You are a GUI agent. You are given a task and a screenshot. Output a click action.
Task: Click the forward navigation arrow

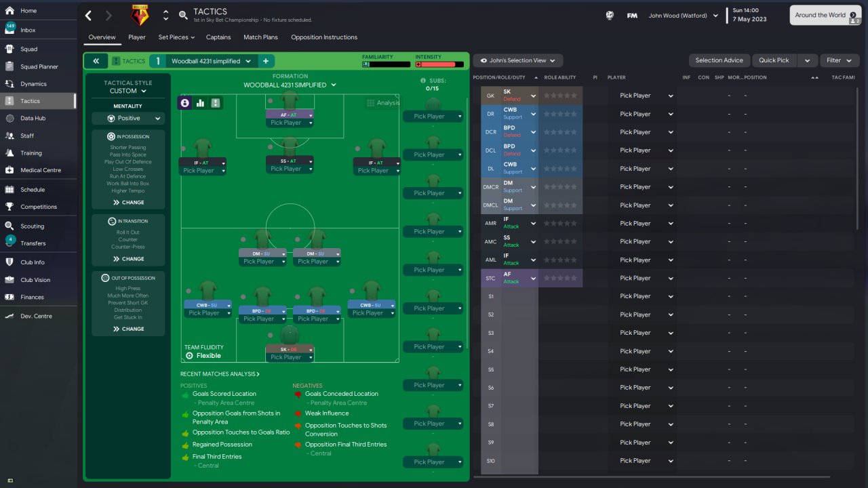pyautogui.click(x=110, y=15)
